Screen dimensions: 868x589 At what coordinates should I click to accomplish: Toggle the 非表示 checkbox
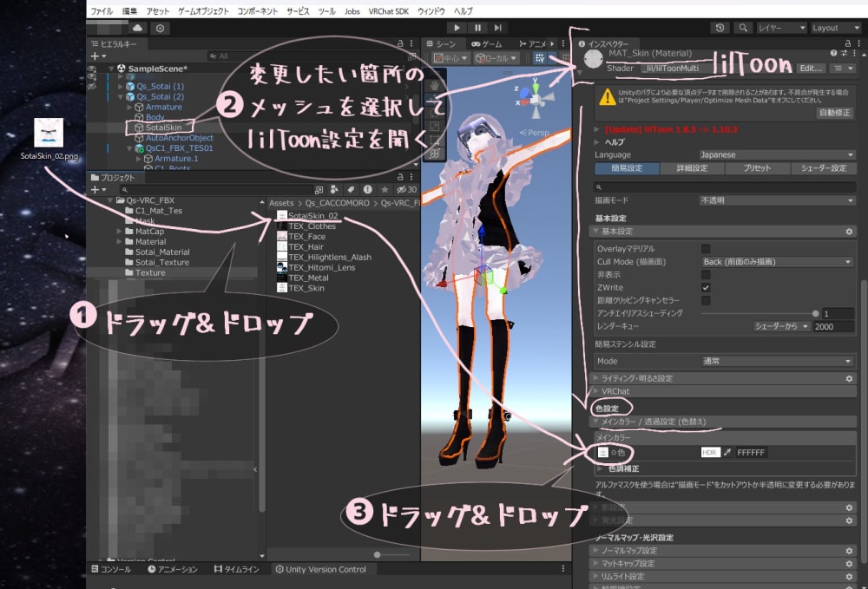point(706,275)
